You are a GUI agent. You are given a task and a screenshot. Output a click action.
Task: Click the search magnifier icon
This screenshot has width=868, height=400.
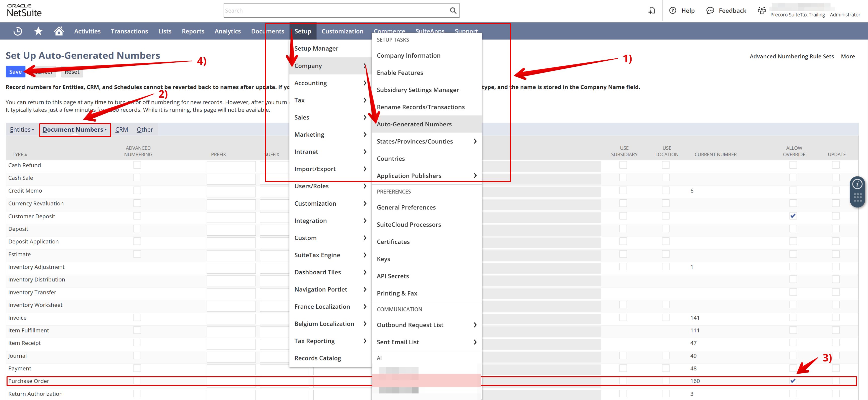click(453, 11)
